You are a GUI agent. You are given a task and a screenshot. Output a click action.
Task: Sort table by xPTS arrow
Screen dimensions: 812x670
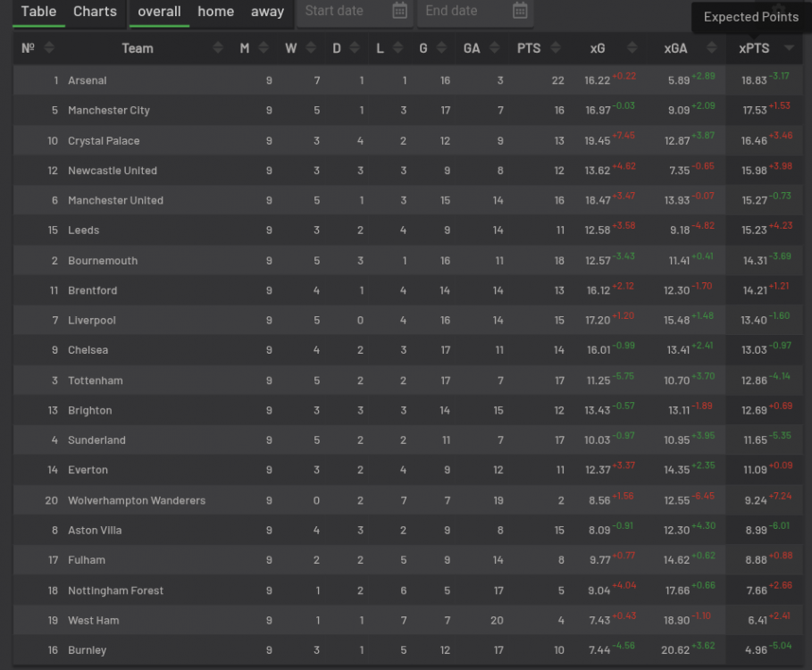pyautogui.click(x=789, y=48)
